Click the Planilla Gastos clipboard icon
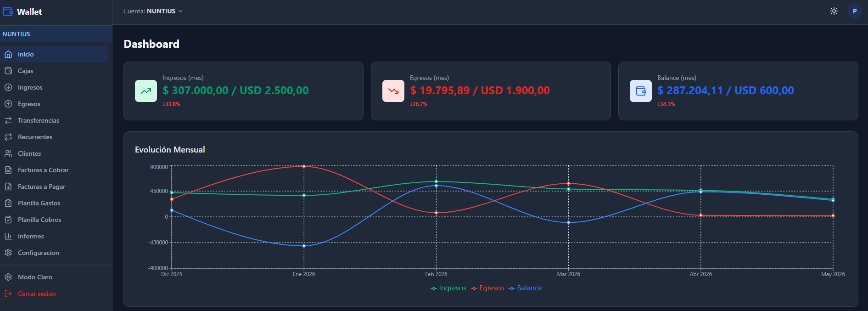The image size is (868, 311). tap(8, 203)
